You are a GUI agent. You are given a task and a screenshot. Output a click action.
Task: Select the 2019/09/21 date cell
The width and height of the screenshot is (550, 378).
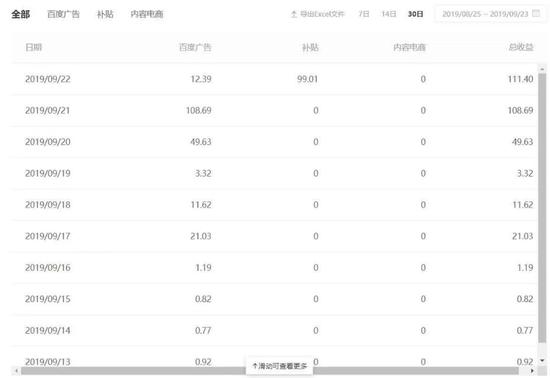pos(47,110)
